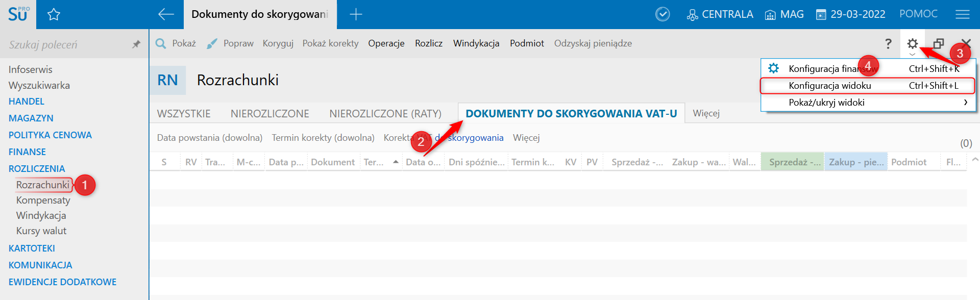Sort by the Dni spóźnie... column

pos(477,162)
